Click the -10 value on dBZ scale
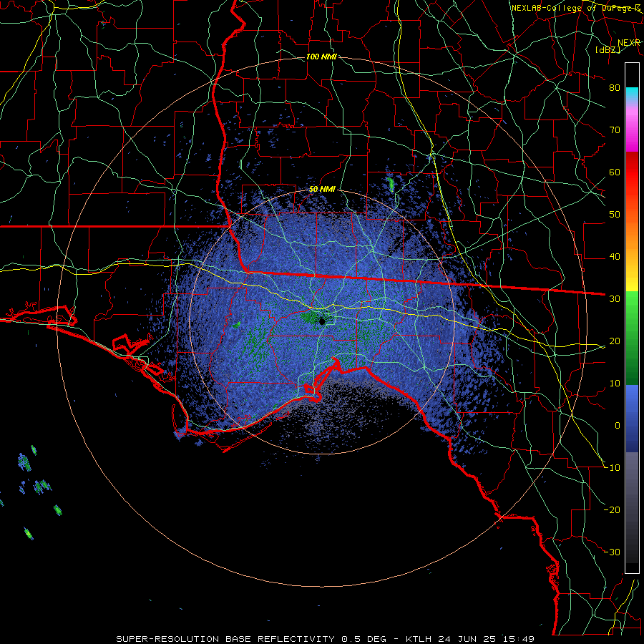Viewport: 644px width, 644px height. [612, 468]
